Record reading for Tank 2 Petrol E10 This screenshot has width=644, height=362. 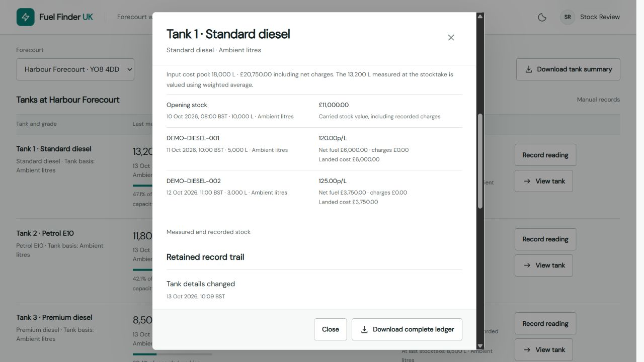[x=545, y=239]
